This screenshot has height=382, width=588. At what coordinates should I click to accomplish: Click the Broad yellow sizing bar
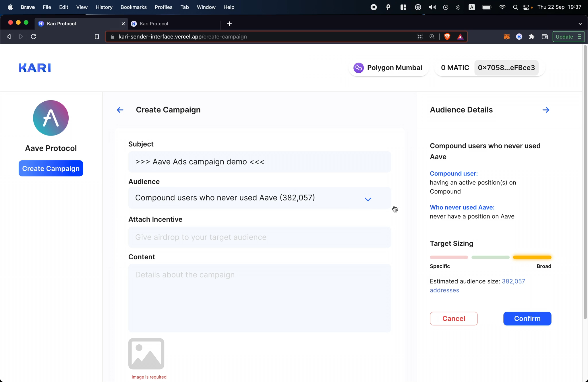tap(532, 257)
